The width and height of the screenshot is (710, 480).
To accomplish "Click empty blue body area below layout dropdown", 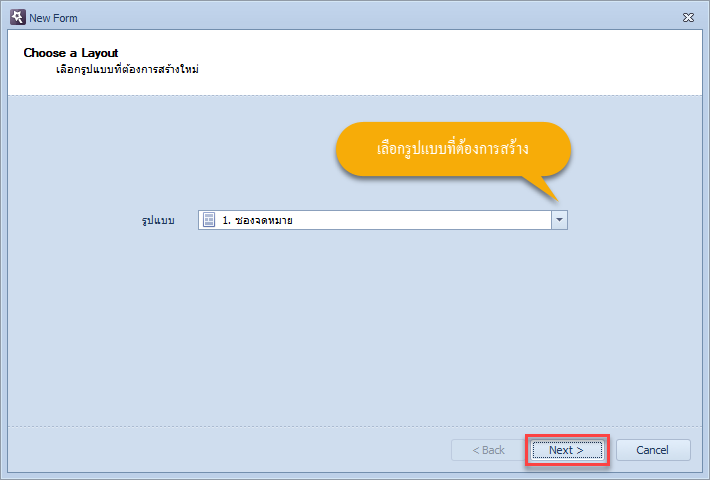I will (353, 326).
